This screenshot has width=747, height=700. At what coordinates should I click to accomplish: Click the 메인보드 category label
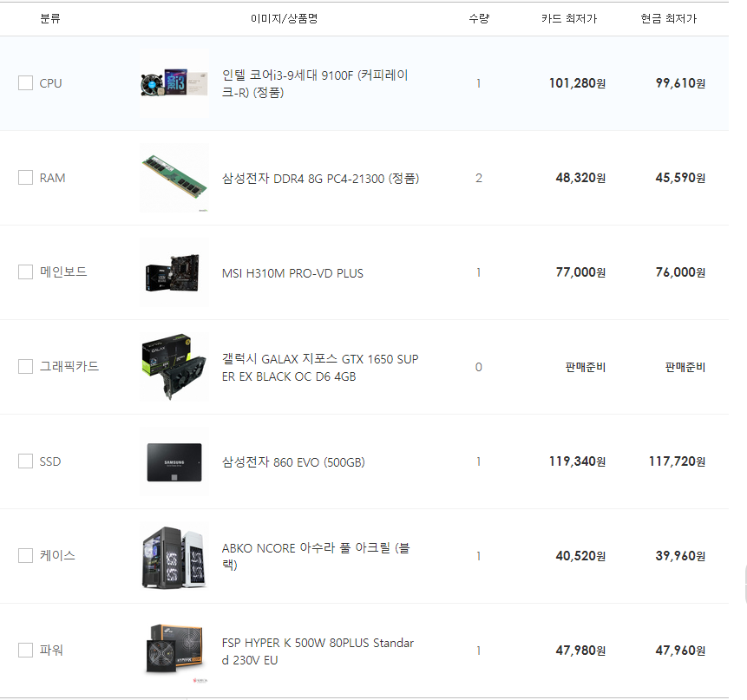pos(63,271)
